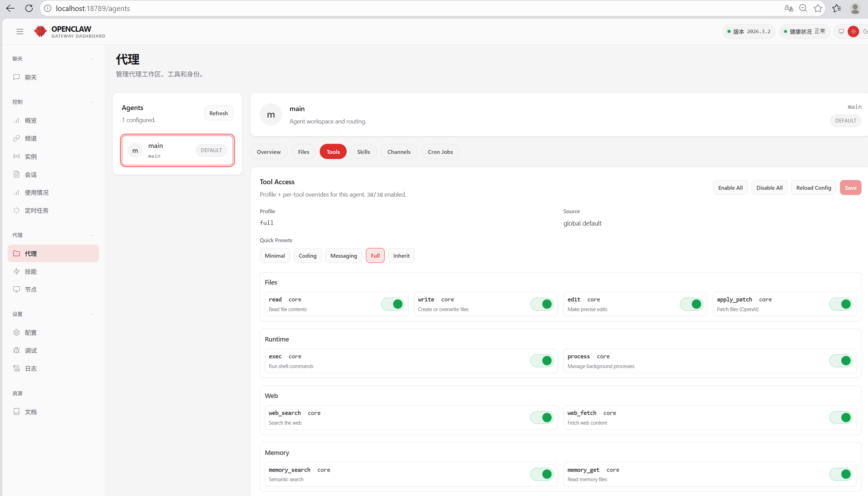
Task: Click the Disable All button
Action: tap(769, 188)
